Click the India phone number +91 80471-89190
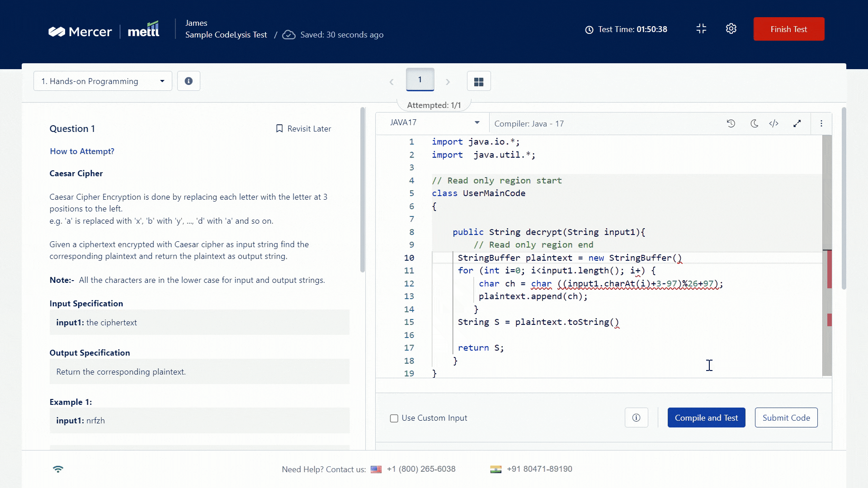Viewport: 868px width, 488px height. point(539,469)
